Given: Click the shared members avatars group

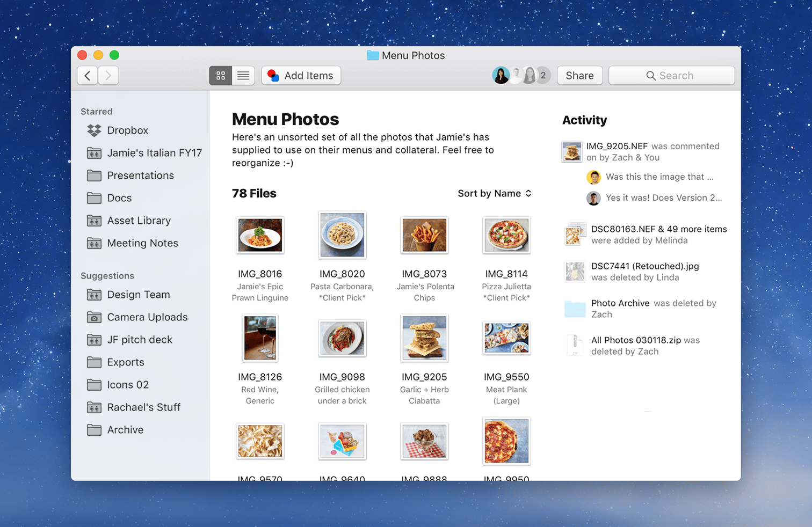Looking at the screenshot, I should [x=520, y=76].
